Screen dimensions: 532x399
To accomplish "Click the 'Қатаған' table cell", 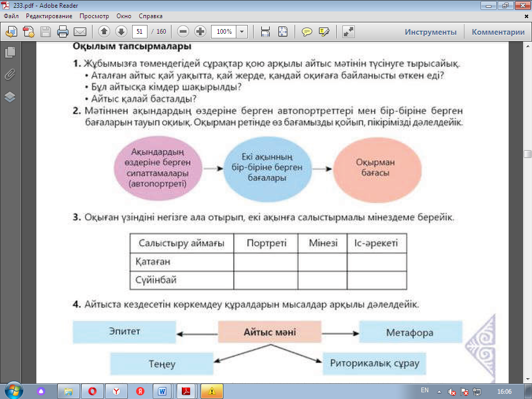I will (181, 262).
